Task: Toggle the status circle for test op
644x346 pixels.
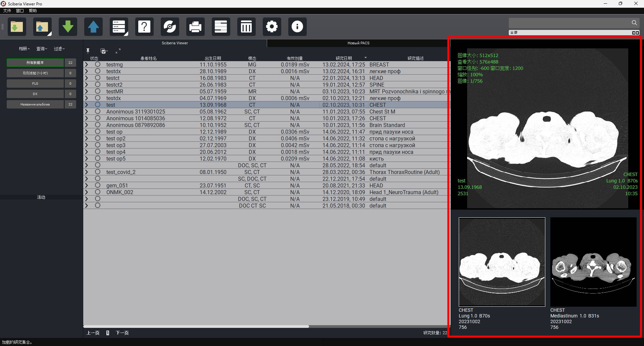Action: coord(98,131)
